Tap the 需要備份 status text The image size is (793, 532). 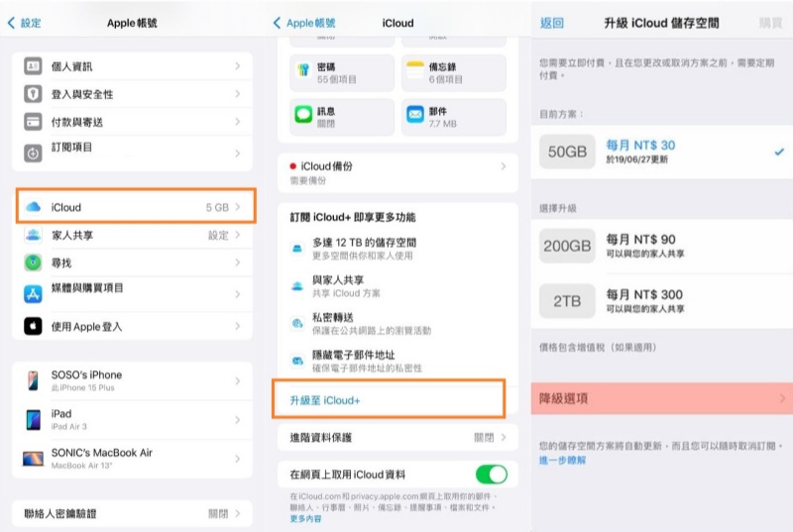[308, 180]
